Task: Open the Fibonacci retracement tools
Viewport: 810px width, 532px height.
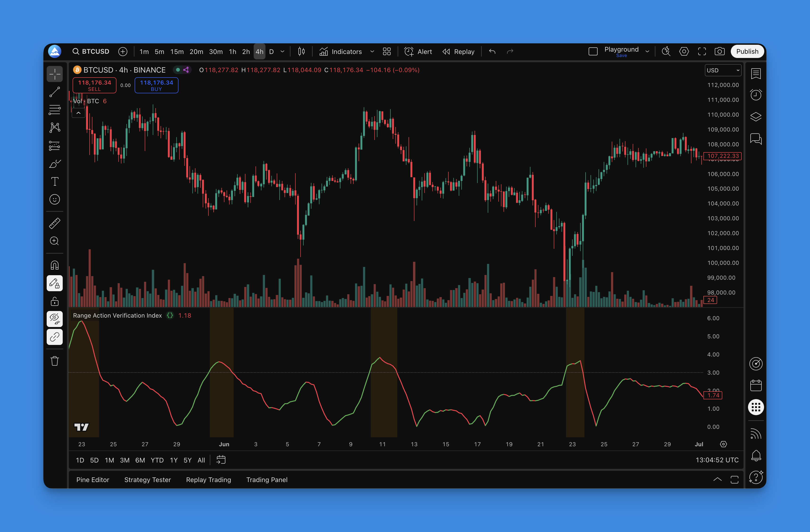Action: coord(54,110)
